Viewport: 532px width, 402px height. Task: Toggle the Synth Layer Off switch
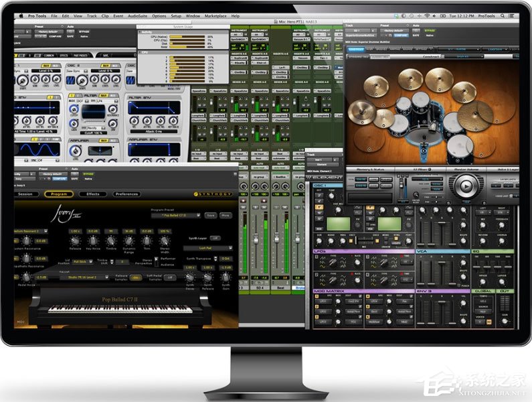click(x=215, y=239)
